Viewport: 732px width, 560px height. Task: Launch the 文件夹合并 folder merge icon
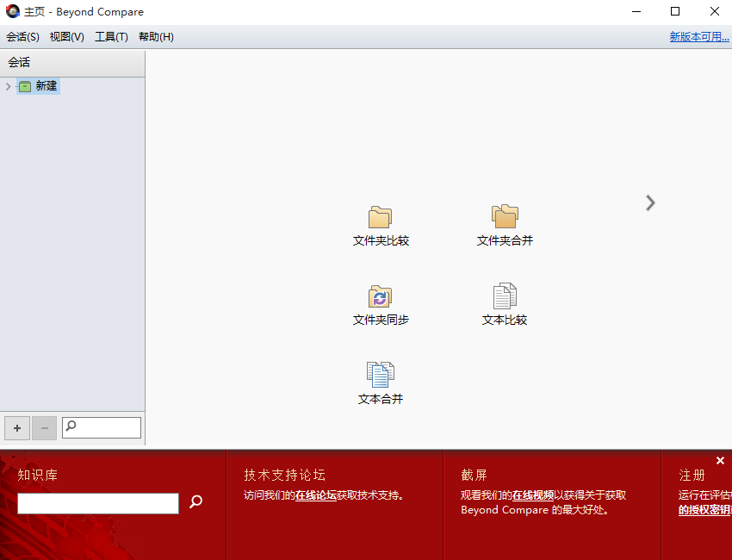point(505,217)
